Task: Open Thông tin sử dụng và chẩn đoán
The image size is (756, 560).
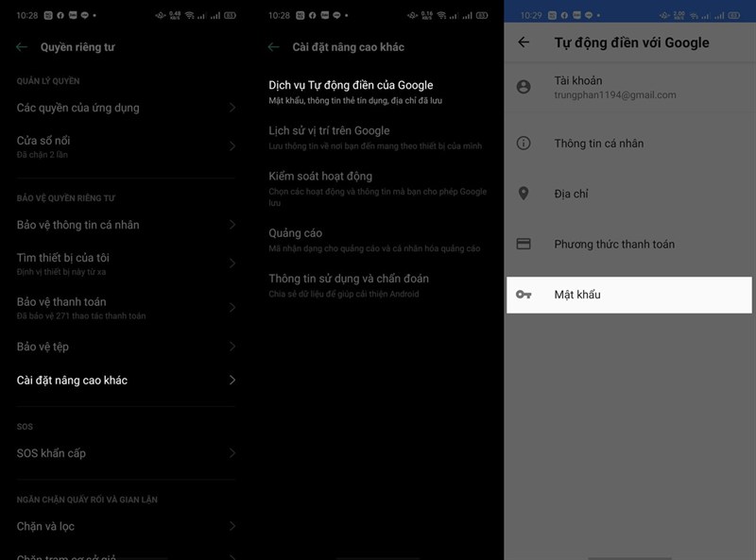Action: (x=378, y=285)
